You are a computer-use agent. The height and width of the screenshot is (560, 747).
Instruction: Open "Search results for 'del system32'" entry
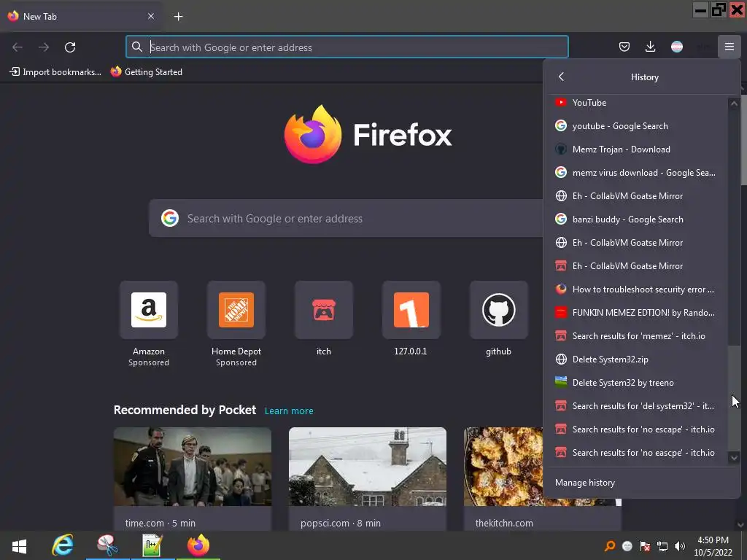[638, 405]
